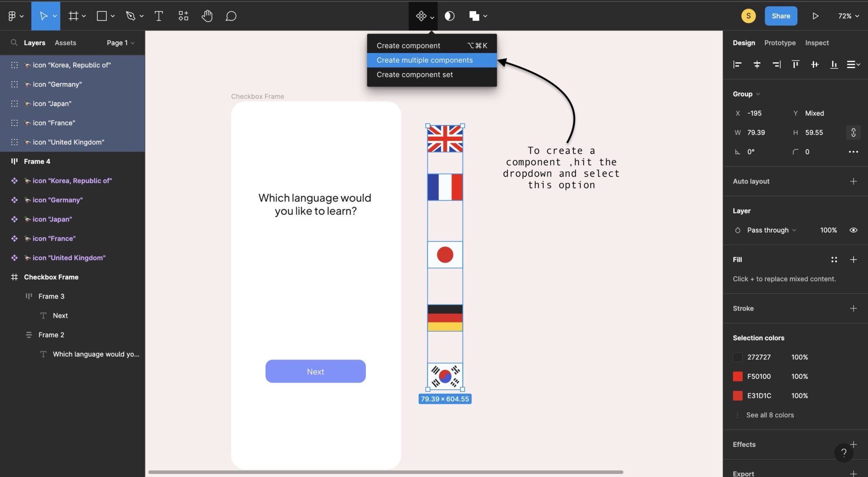Switch to the Prototype tab

click(x=780, y=42)
